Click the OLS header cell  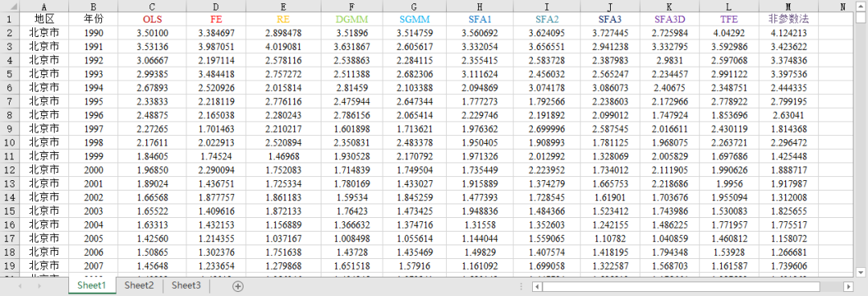[152, 18]
